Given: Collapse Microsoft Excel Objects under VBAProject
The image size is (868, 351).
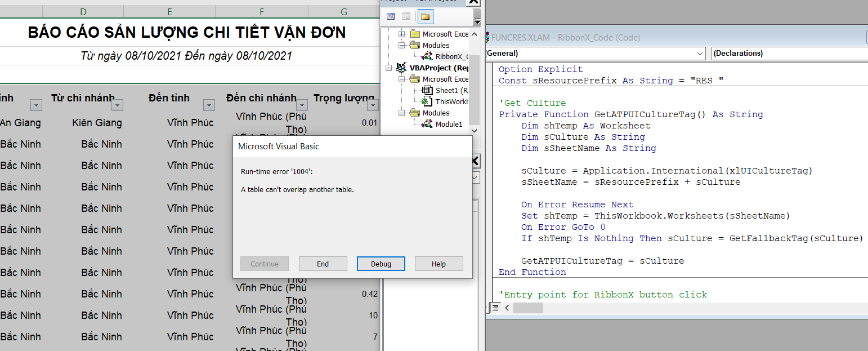Looking at the screenshot, I should (402, 79).
